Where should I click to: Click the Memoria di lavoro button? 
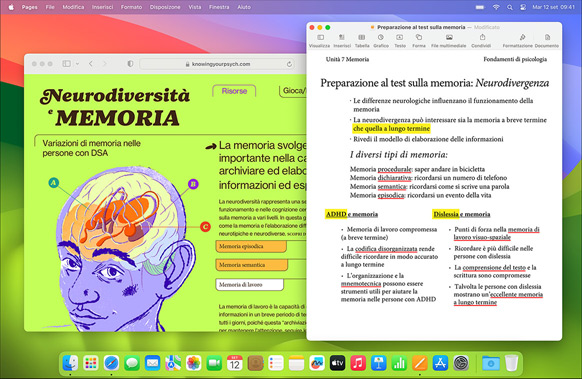249,285
